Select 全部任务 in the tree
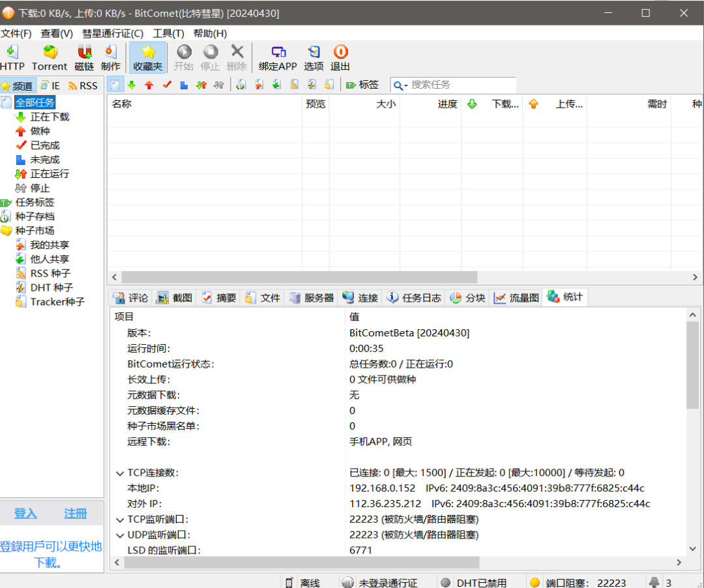This screenshot has width=704, height=588. pyautogui.click(x=35, y=102)
